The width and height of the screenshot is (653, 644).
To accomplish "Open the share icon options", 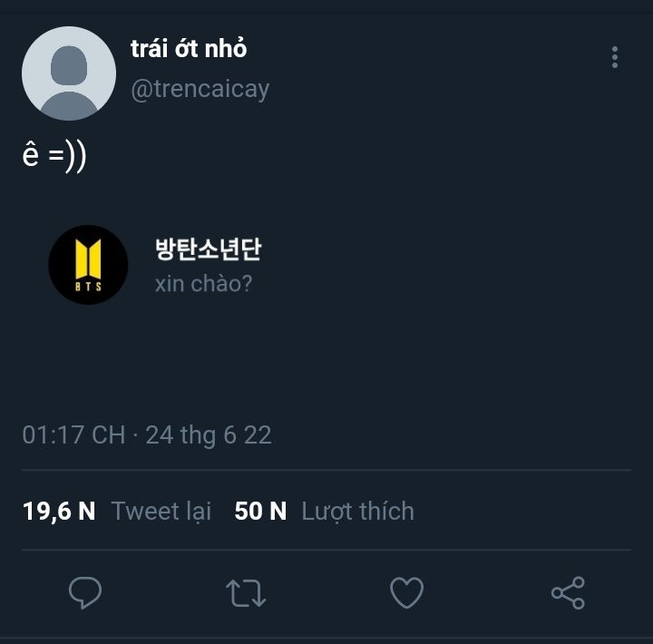I will [x=568, y=593].
